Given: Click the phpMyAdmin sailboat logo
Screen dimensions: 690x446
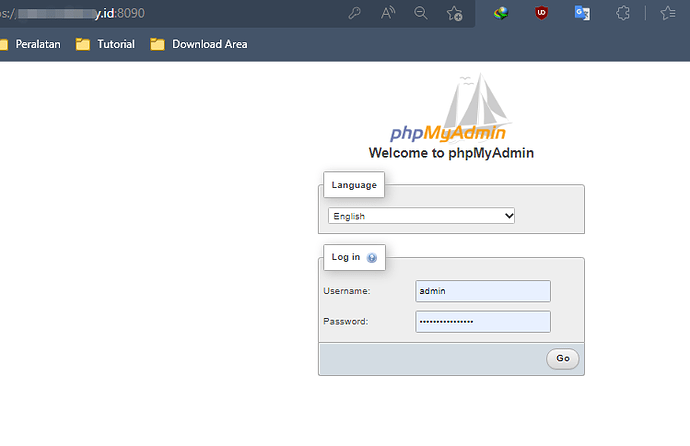Looking at the screenshot, I should pyautogui.click(x=449, y=108).
